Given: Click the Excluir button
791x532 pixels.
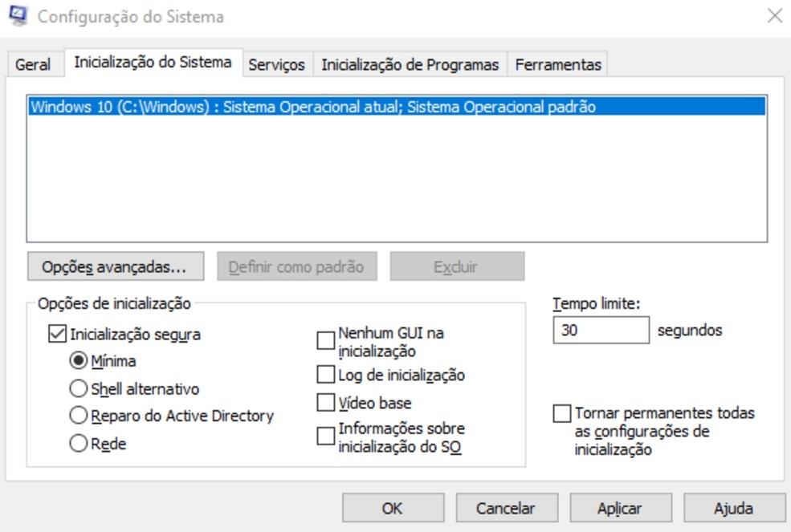Looking at the screenshot, I should point(457,266).
